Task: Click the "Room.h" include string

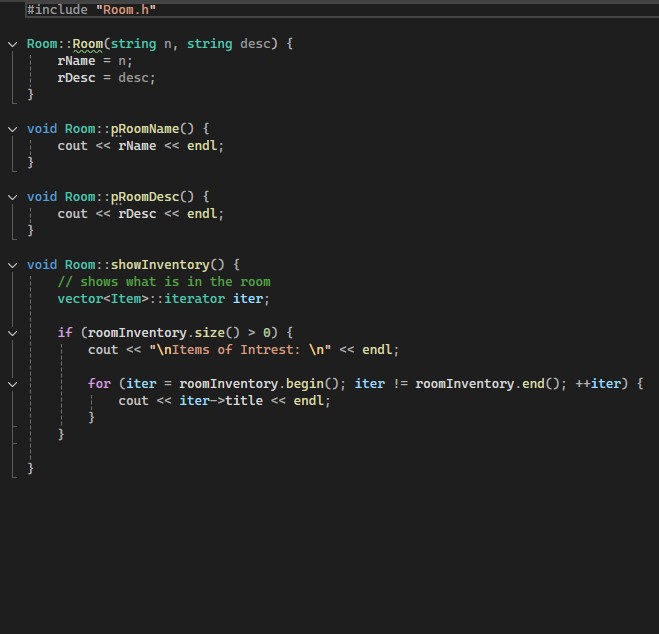Action: click(x=126, y=10)
